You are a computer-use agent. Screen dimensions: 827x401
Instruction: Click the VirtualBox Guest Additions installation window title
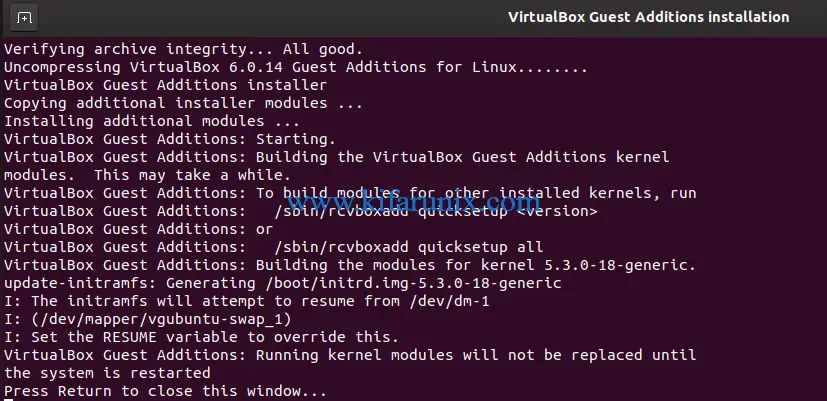point(648,17)
